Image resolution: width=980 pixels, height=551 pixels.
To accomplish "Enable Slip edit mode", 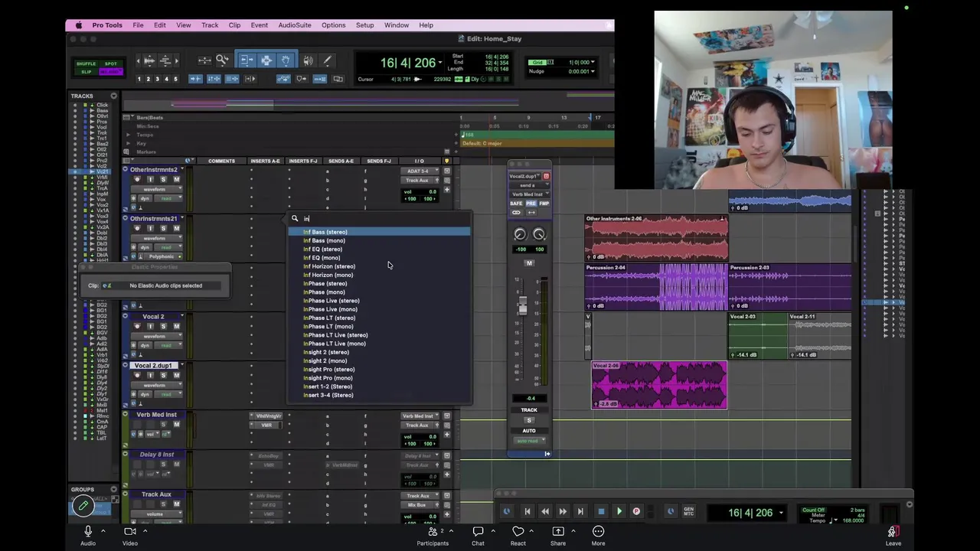I will tap(86, 72).
